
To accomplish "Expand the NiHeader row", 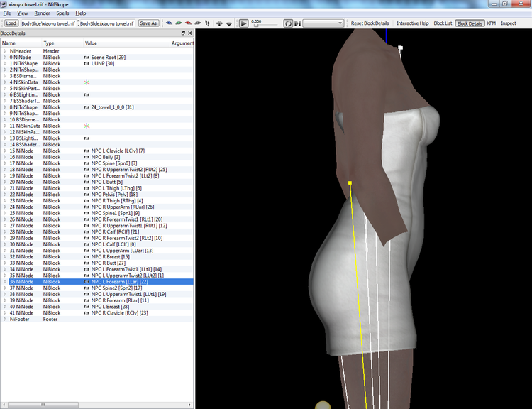I will point(5,51).
